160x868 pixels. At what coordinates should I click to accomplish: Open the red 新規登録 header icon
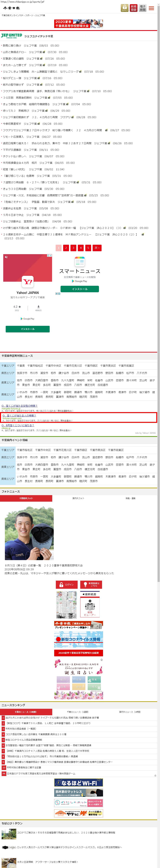tap(133, 8)
